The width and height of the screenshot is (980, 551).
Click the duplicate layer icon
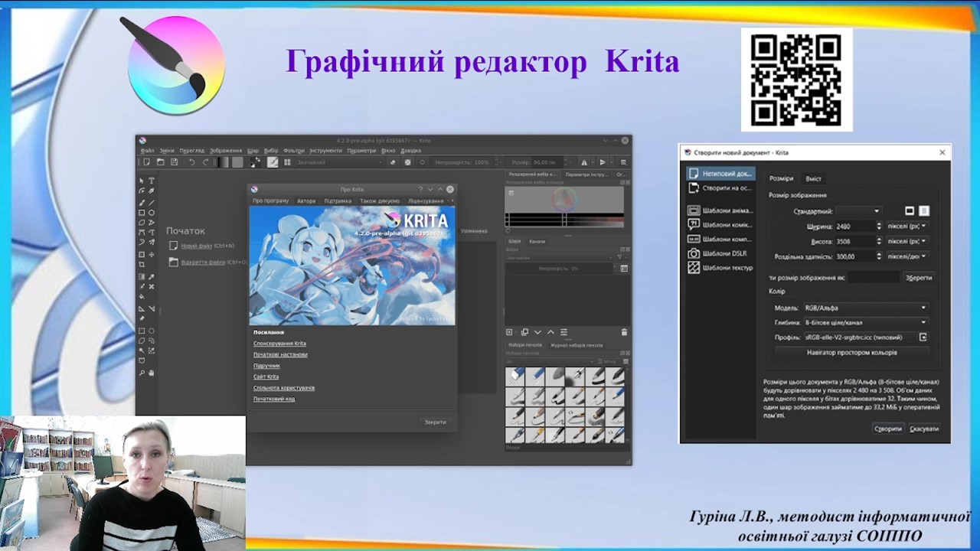pos(524,332)
